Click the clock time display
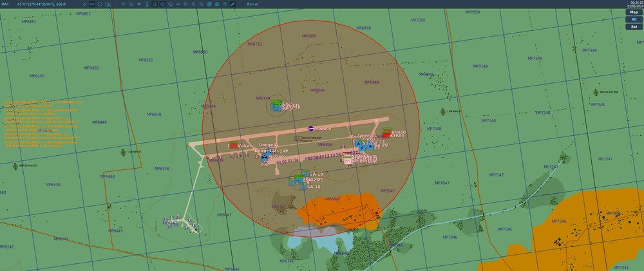 click(638, 3)
